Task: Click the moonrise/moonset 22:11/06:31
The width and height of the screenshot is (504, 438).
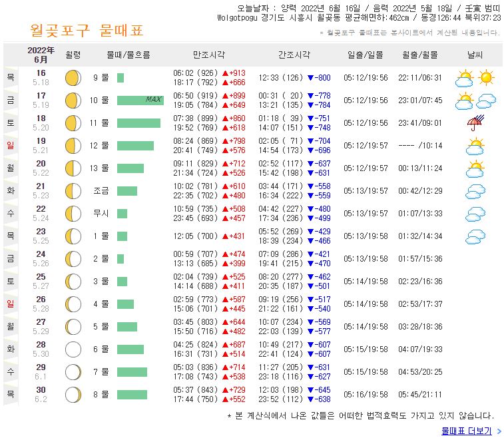Action: [x=420, y=77]
